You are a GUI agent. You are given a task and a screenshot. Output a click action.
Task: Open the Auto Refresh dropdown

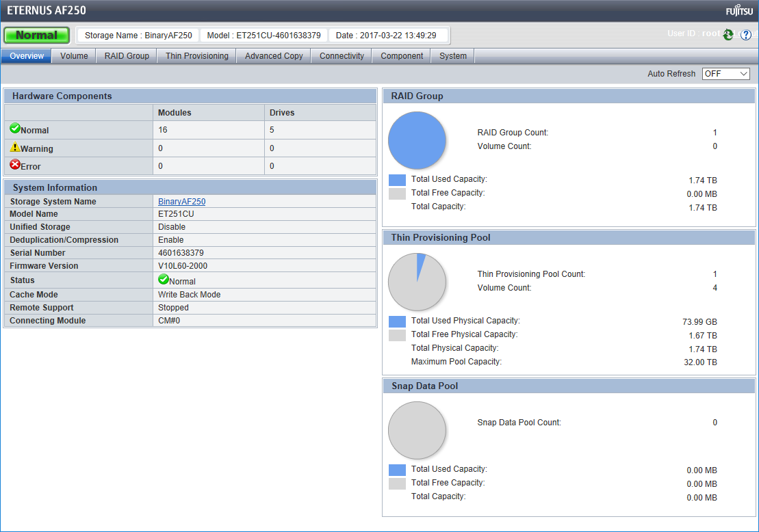pyautogui.click(x=725, y=74)
